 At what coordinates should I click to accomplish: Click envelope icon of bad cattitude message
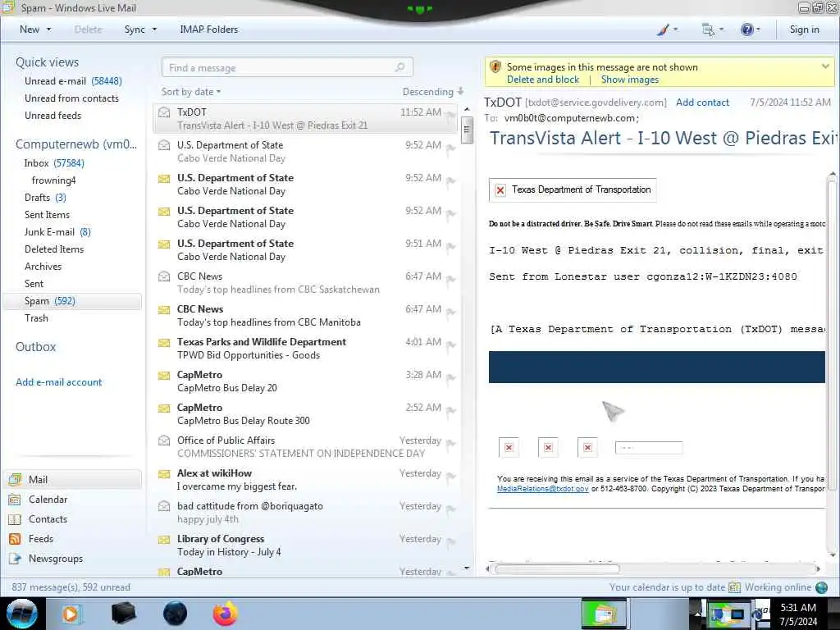tap(164, 505)
